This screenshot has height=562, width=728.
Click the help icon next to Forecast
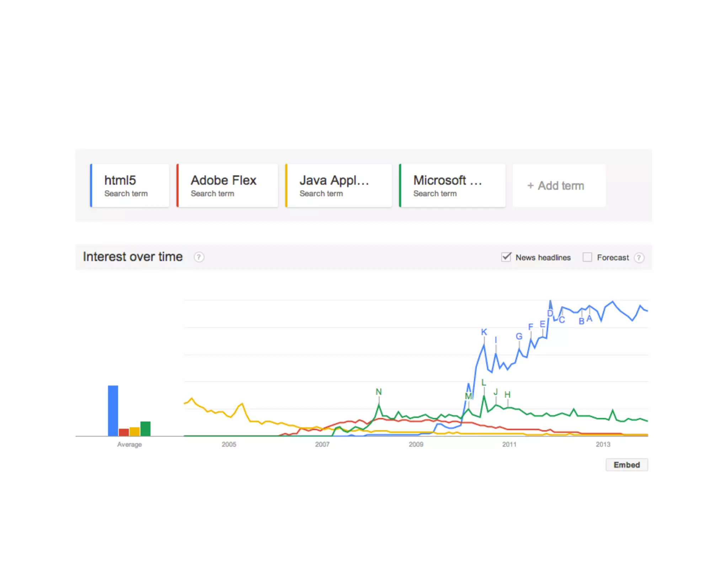639,258
